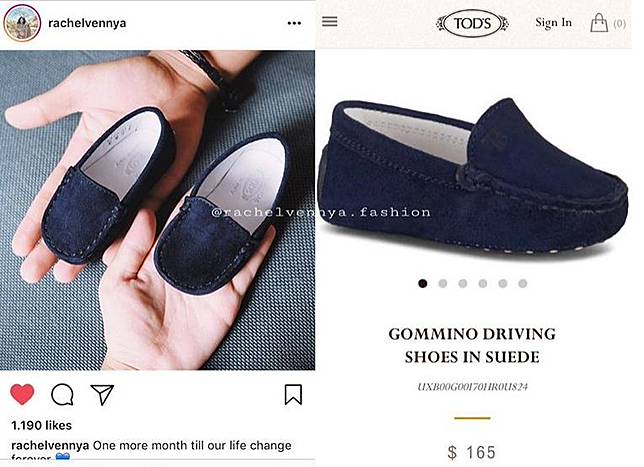Click the Gommino Driving Shoes in Suede title

coord(471,345)
